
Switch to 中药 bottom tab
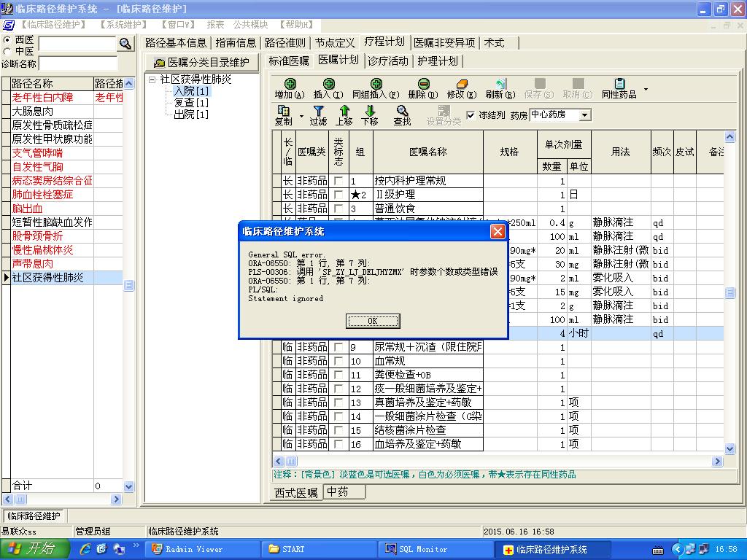pyautogui.click(x=344, y=492)
